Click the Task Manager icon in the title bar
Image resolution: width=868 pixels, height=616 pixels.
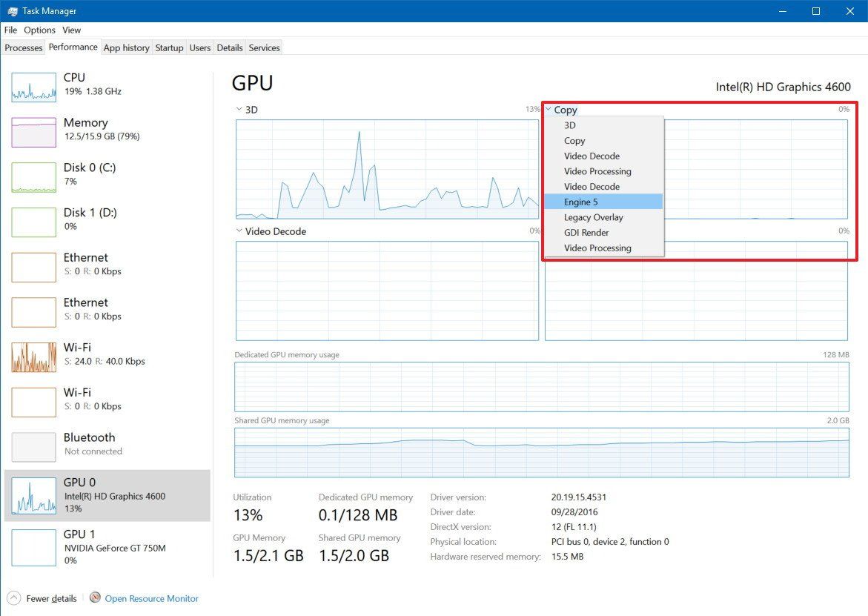click(12, 10)
